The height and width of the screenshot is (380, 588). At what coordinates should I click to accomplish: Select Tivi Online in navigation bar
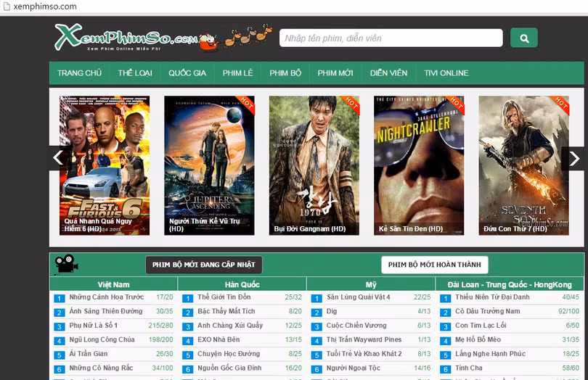(x=446, y=73)
